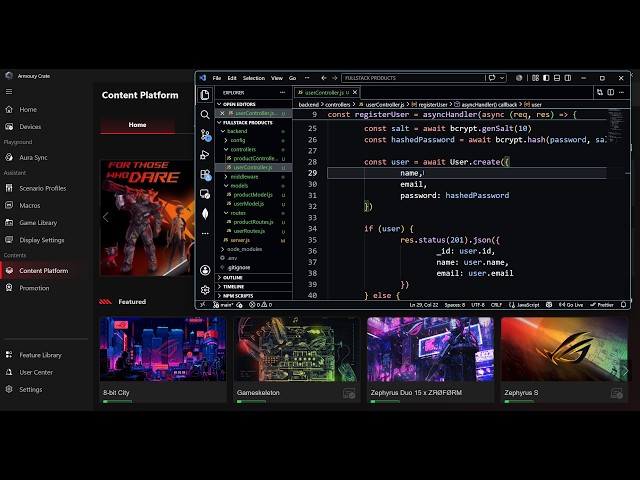Screen dimensions: 640x480
Task: Click the Go Back arrow in VS Code
Action: tap(324, 78)
